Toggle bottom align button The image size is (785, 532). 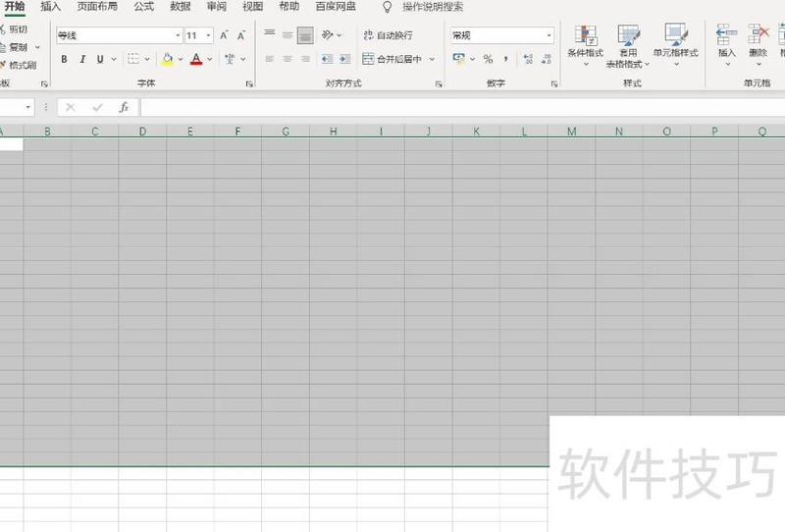coord(305,35)
